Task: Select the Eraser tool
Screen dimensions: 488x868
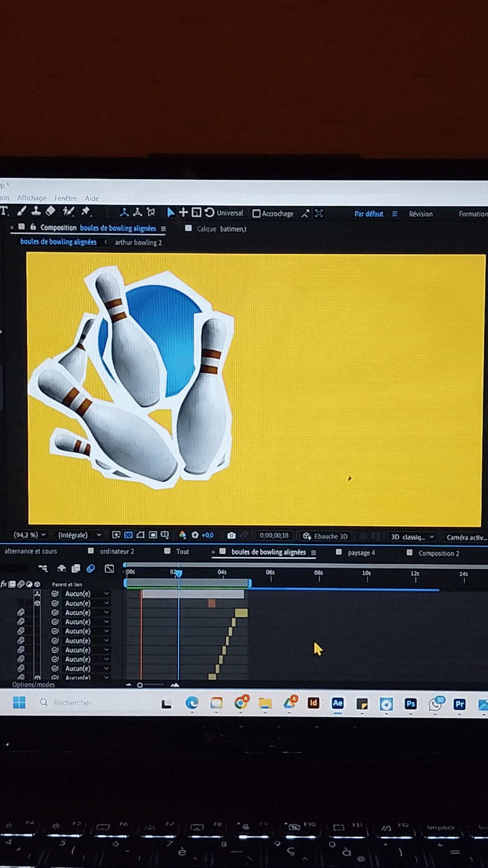Action: pos(51,211)
